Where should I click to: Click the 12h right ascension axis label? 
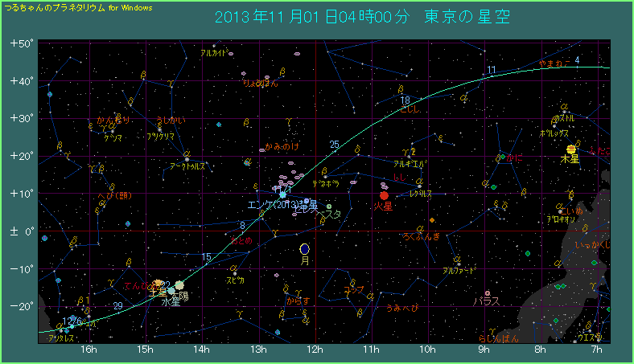315,351
